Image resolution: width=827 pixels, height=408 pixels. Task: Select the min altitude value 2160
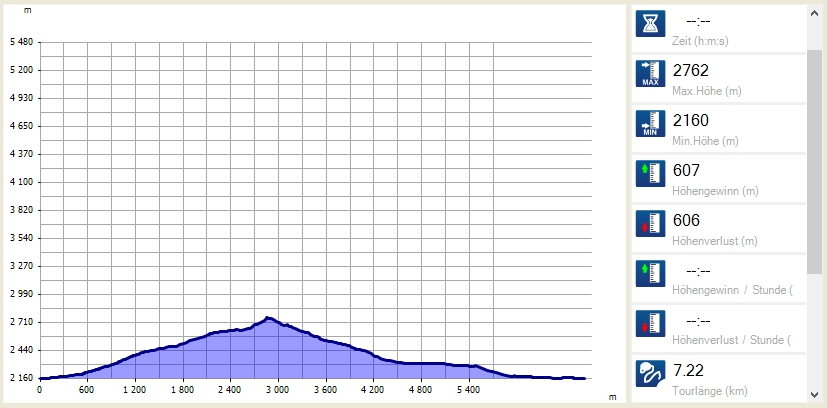pyautogui.click(x=690, y=120)
